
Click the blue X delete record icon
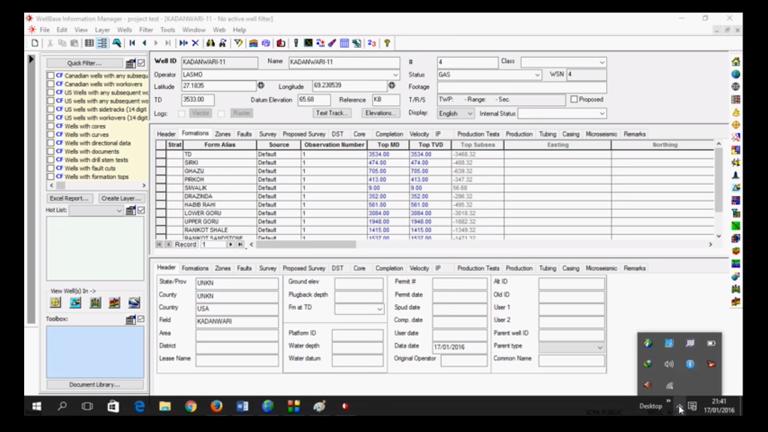(x=195, y=43)
